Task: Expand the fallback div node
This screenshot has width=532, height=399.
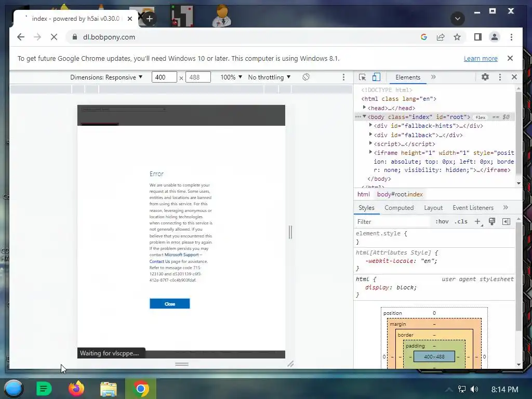Action: [x=370, y=135]
